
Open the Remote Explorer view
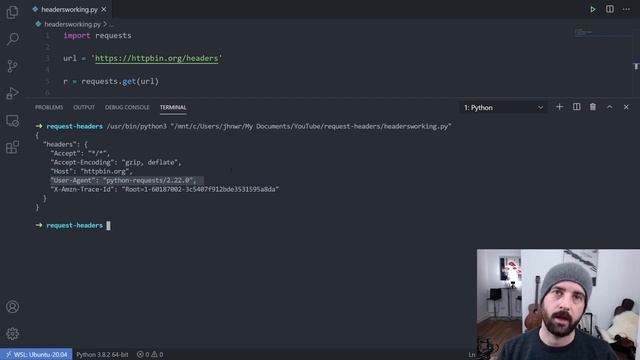coord(12,120)
